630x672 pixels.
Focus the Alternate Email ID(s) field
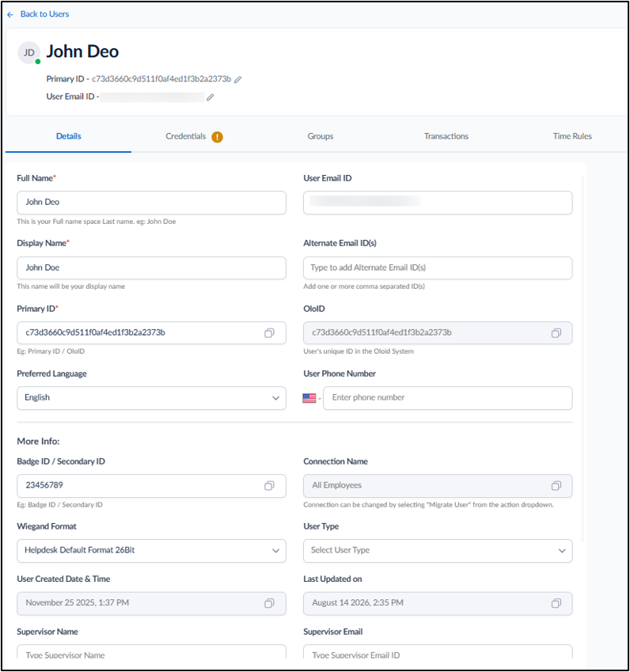coord(438,268)
